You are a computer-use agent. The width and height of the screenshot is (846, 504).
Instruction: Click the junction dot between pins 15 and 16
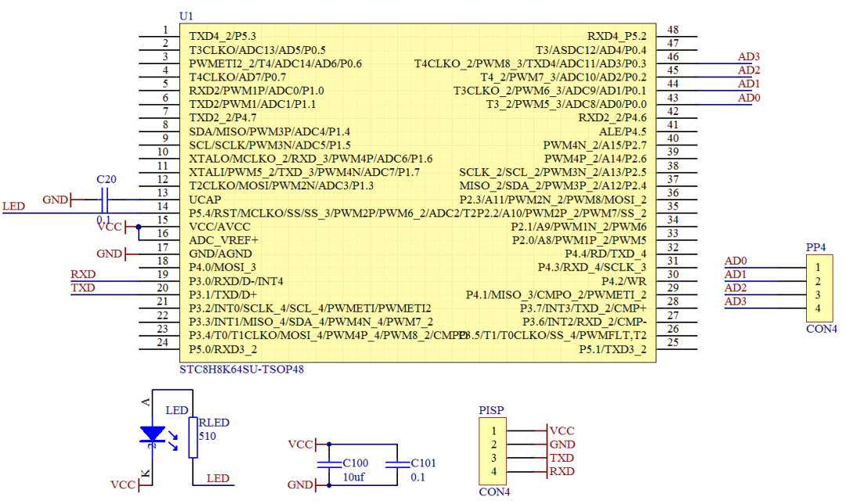pos(139,227)
